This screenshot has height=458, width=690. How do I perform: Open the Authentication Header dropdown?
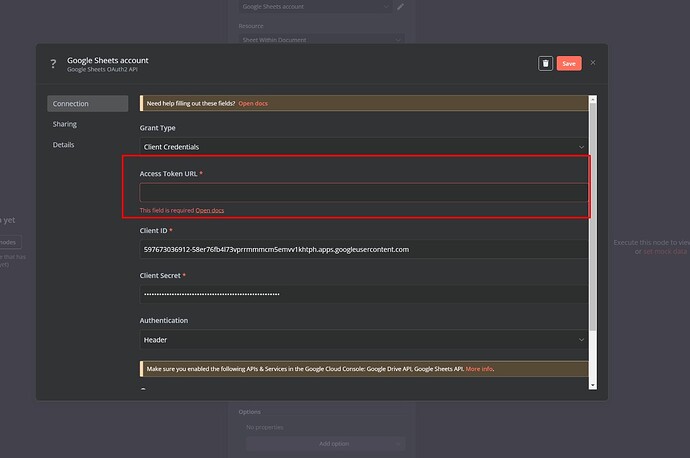coord(364,340)
